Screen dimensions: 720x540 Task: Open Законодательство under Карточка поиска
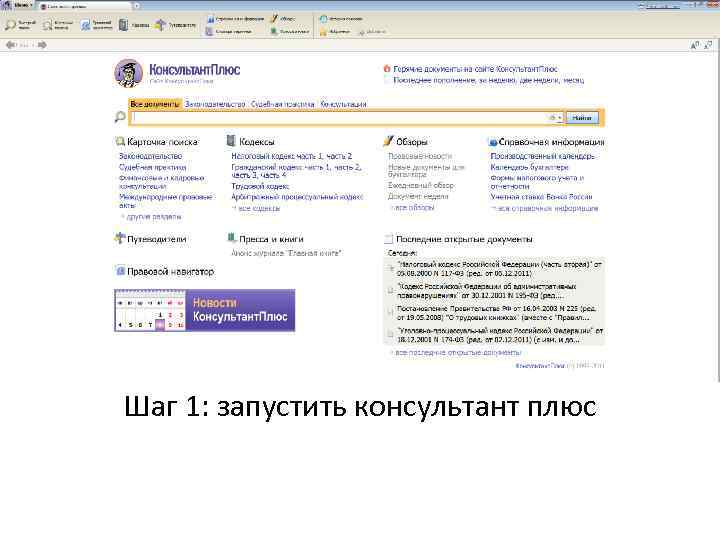click(x=151, y=156)
